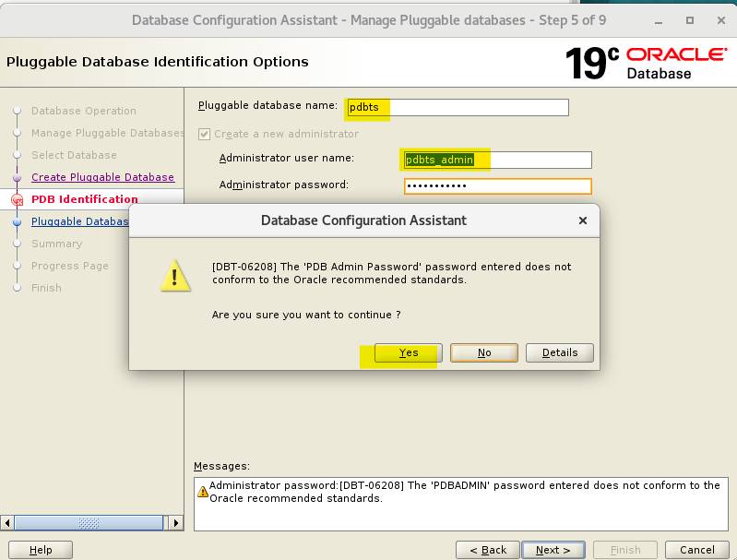The height and width of the screenshot is (560, 737).
Task: Go back with the Back button
Action: tap(487, 550)
